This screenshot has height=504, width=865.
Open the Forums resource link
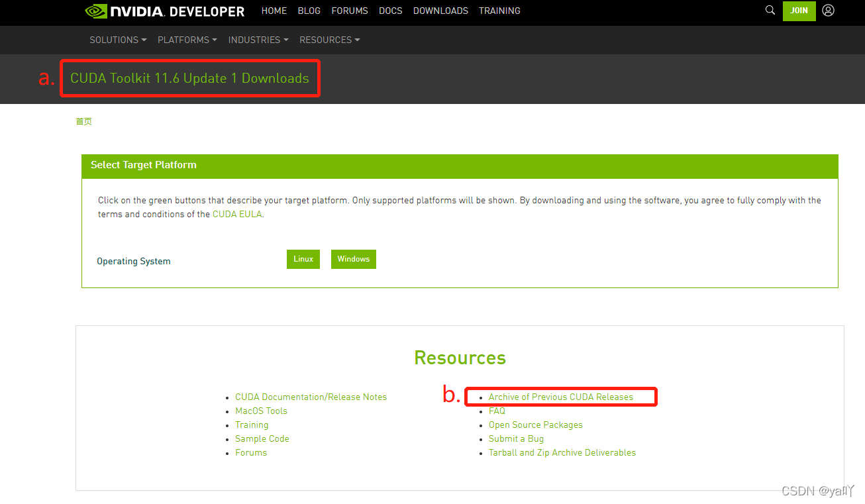pyautogui.click(x=251, y=453)
